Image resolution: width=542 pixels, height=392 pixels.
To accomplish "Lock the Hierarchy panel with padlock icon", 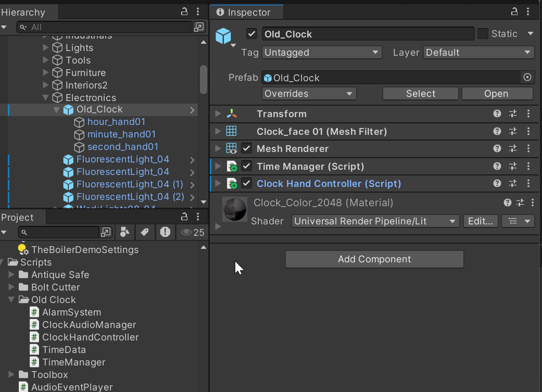I will [x=184, y=12].
